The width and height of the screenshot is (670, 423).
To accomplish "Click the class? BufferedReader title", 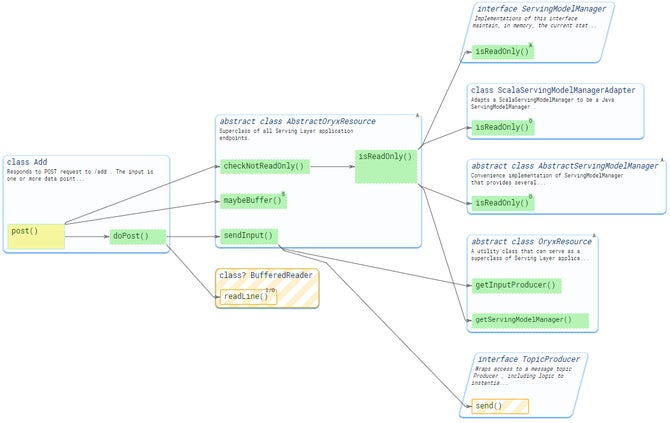I will click(266, 275).
